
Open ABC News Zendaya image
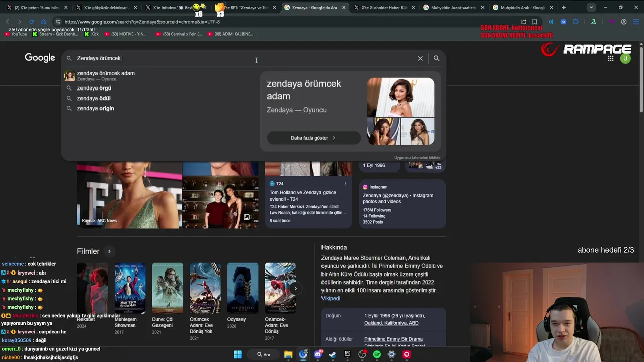(129, 195)
